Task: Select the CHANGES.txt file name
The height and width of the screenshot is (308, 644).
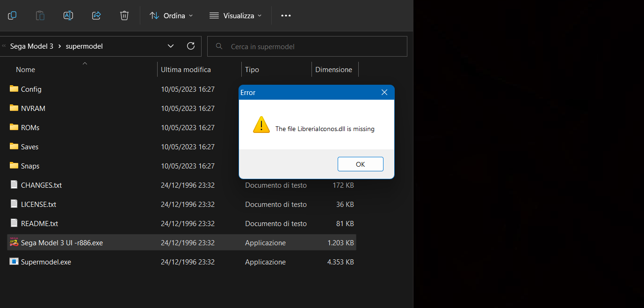Action: [x=42, y=185]
